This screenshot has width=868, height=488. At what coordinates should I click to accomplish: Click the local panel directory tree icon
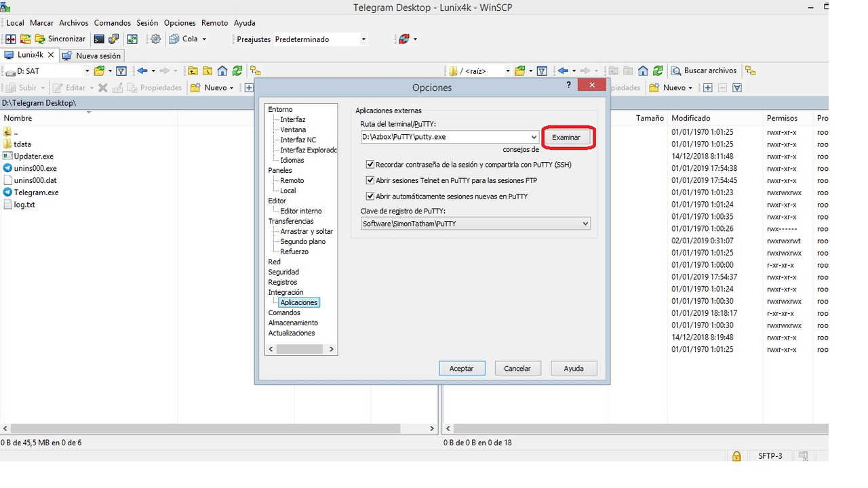tap(256, 70)
